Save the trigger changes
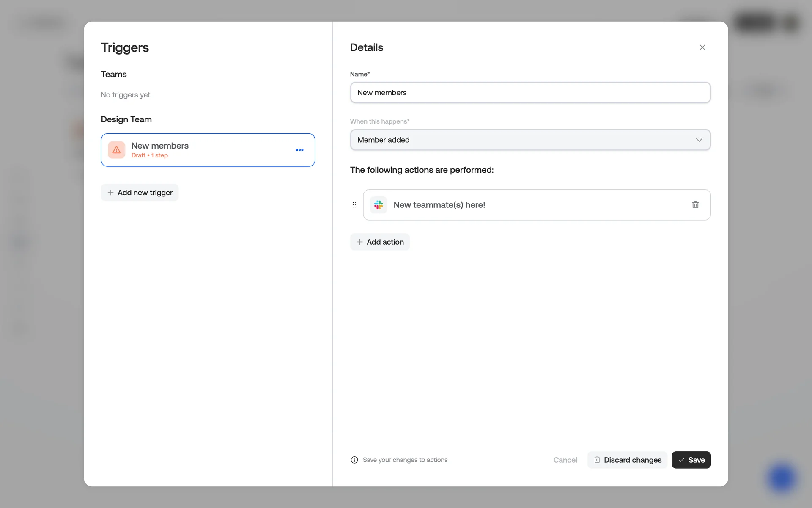 coord(691,460)
